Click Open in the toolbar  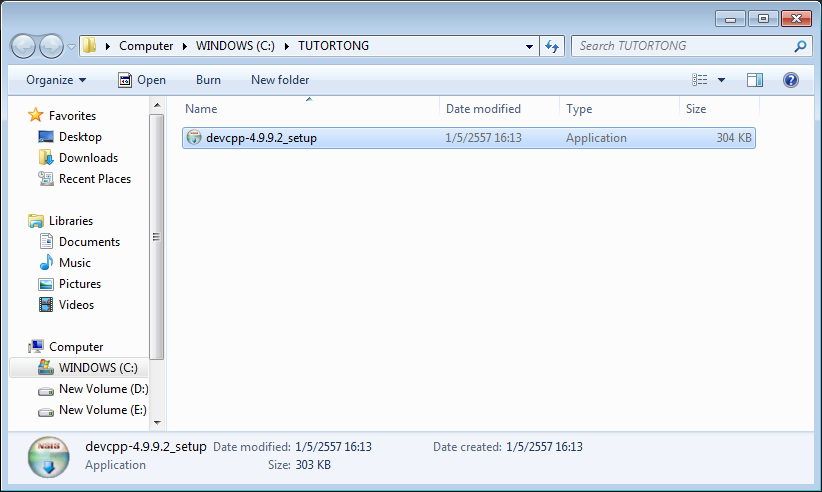point(142,80)
